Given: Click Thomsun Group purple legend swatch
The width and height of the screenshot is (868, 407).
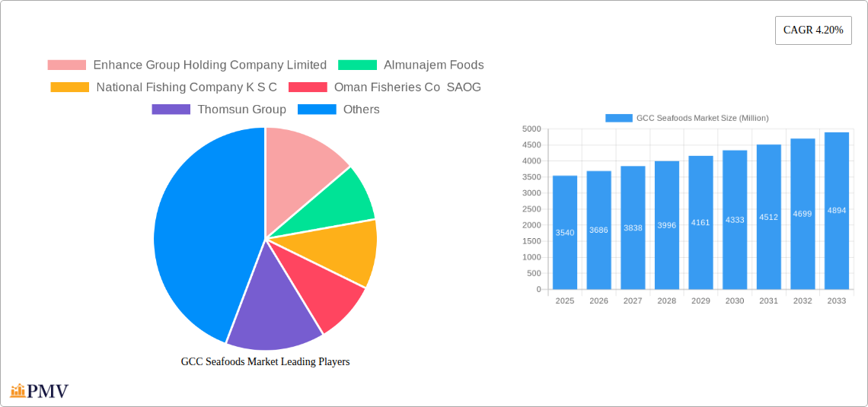Looking at the screenshot, I should tap(171, 110).
